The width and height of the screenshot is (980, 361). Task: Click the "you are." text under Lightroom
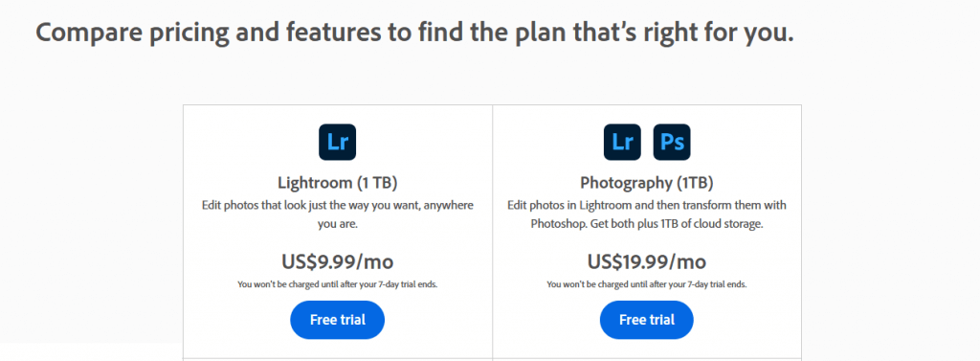click(x=338, y=224)
